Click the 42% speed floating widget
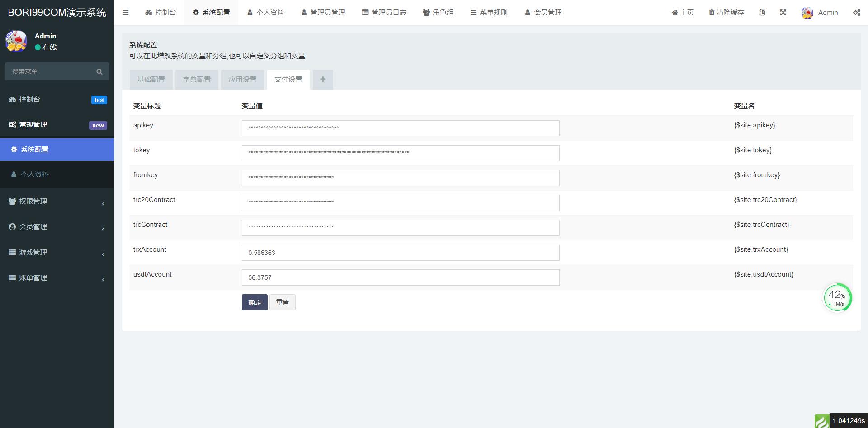868x428 pixels. [x=837, y=298]
